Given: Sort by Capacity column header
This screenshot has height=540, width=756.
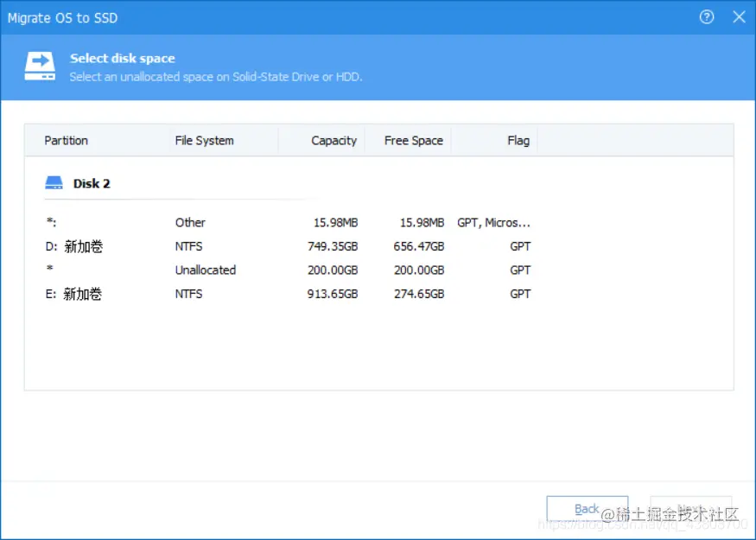Looking at the screenshot, I should click(x=334, y=140).
